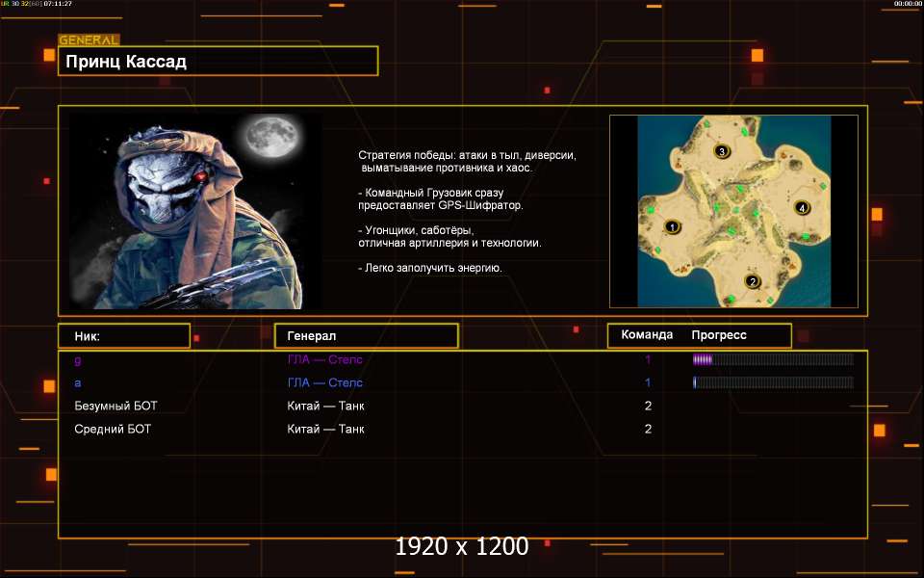Click team number 1 for player g
This screenshot has height=578, width=924.
click(x=648, y=359)
